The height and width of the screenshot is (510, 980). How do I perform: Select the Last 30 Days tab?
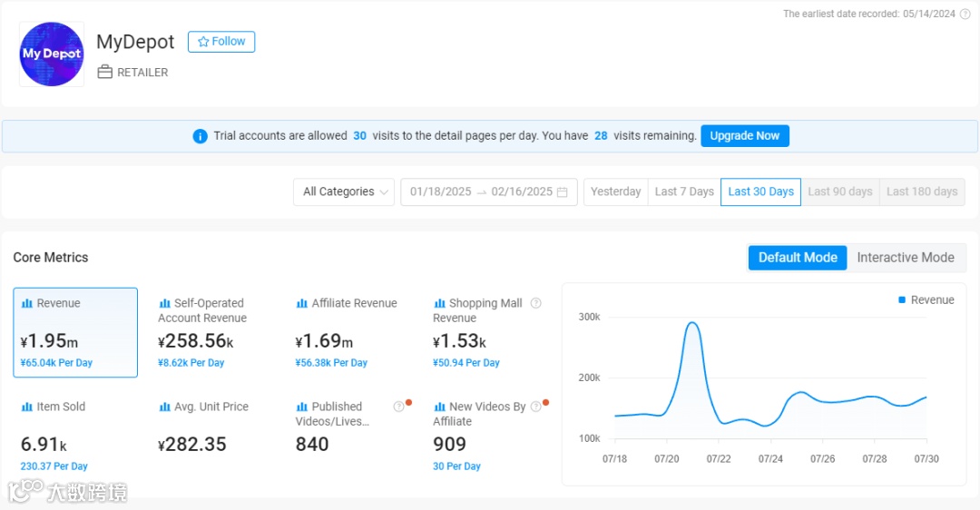pyautogui.click(x=760, y=191)
